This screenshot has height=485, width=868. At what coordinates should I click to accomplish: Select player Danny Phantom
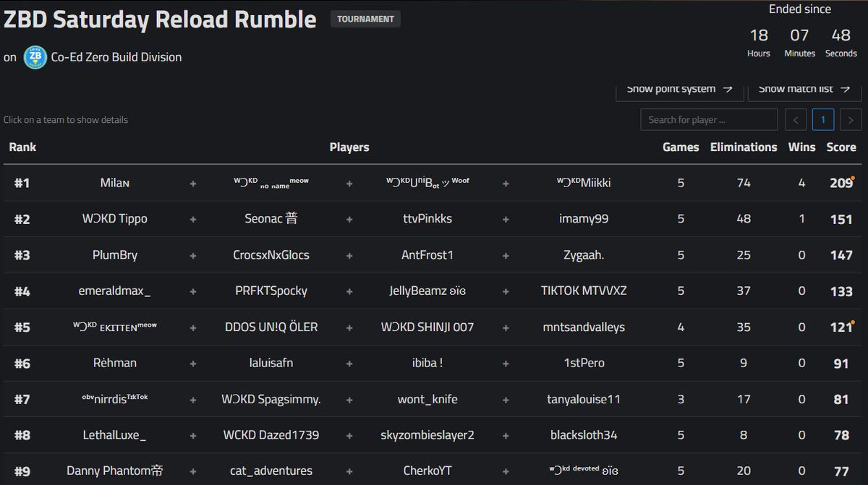pyautogui.click(x=115, y=471)
